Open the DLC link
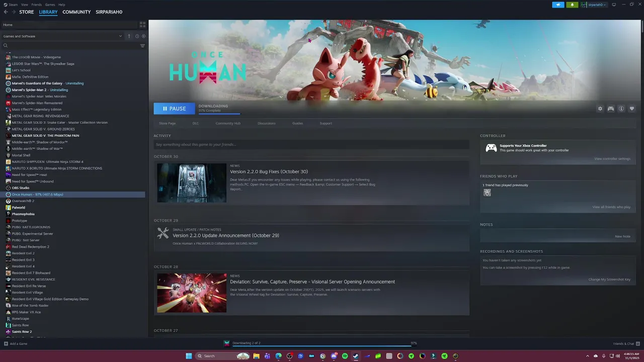 (x=196, y=123)
